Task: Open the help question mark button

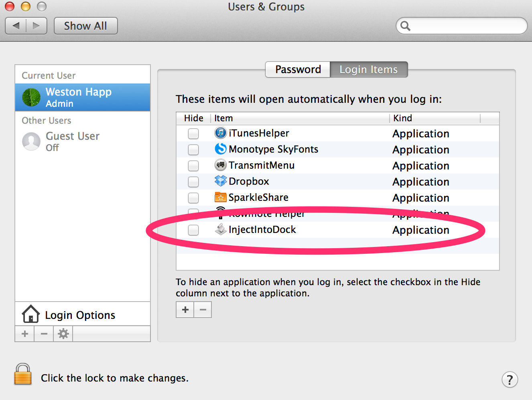Action: [510, 380]
